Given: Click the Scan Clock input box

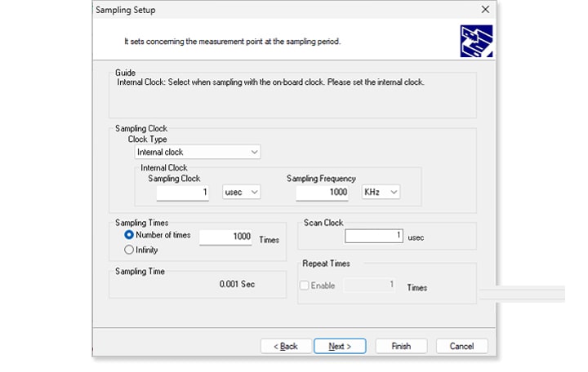Looking at the screenshot, I should (373, 236).
